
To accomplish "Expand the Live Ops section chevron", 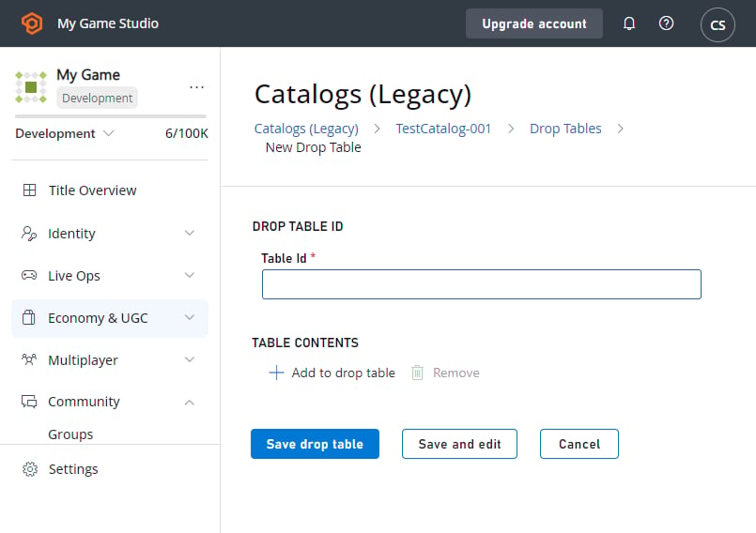I will click(x=190, y=275).
